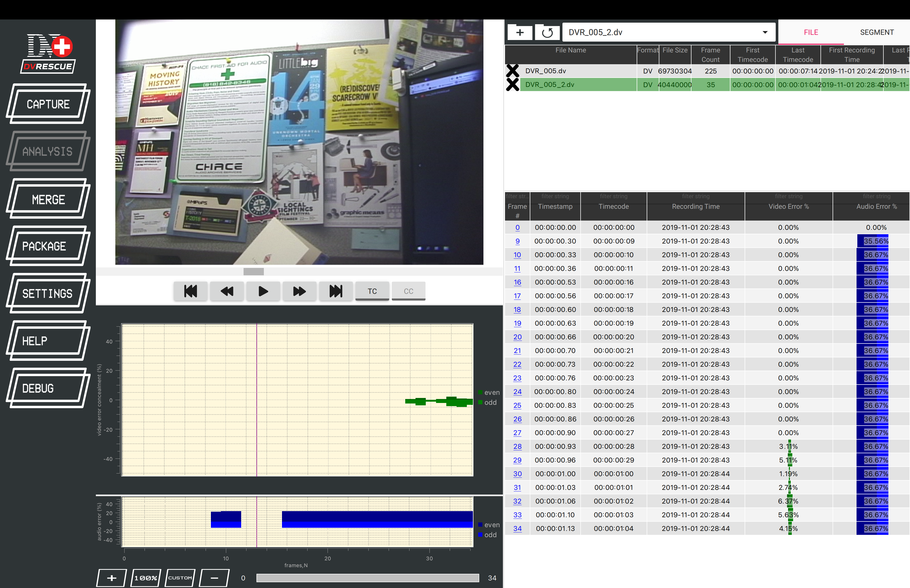Open the Capture section
This screenshot has height=588, width=910.
tap(48, 104)
